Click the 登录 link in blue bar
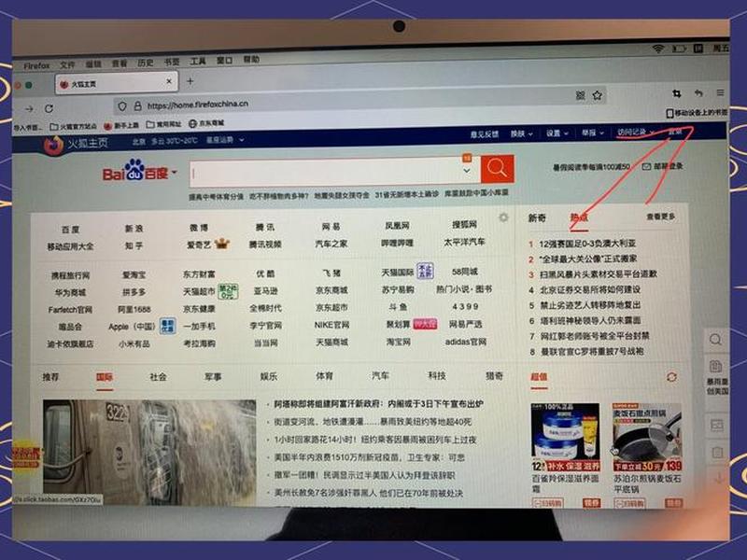Screen dimensions: 747x560 coord(675,132)
